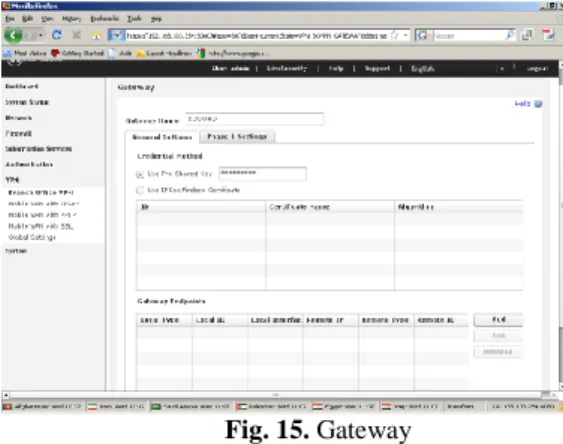The image size is (563, 444).
Task: Open the Latest Headlines feed bookmark
Action: click(164, 53)
